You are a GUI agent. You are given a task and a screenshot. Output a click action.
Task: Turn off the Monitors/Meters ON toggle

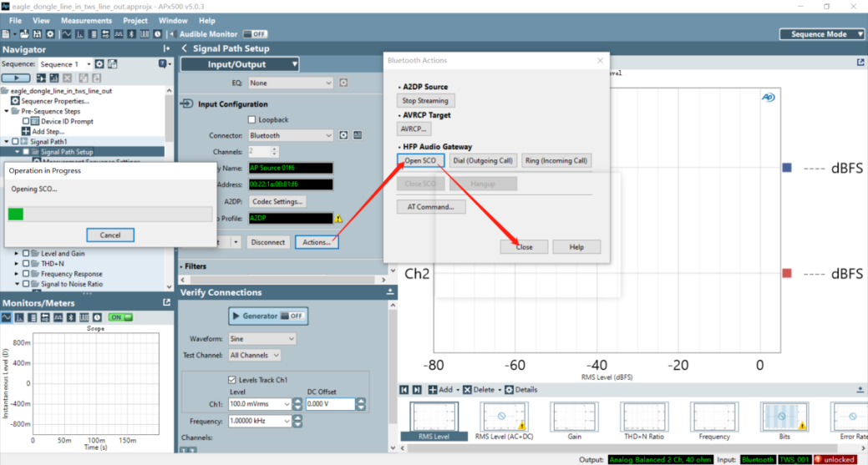[x=120, y=317]
